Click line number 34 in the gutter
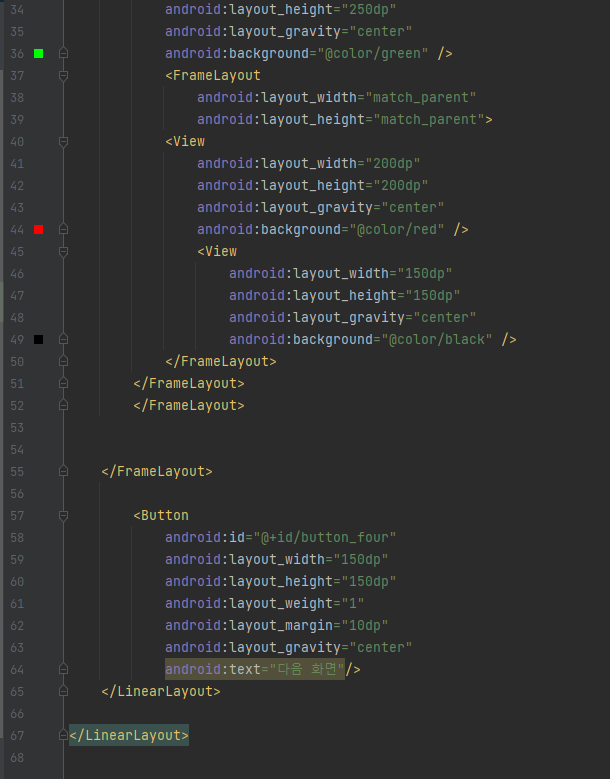The height and width of the screenshot is (779, 610). pyautogui.click(x=17, y=9)
